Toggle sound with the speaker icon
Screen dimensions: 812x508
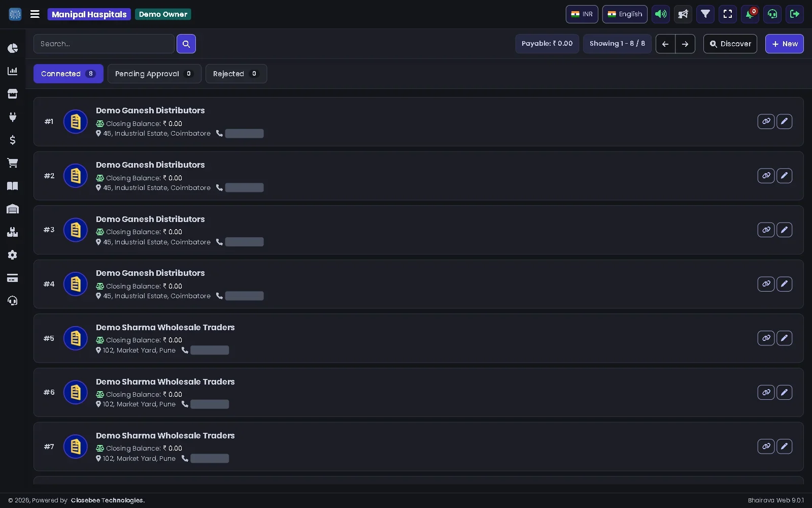coord(661,14)
